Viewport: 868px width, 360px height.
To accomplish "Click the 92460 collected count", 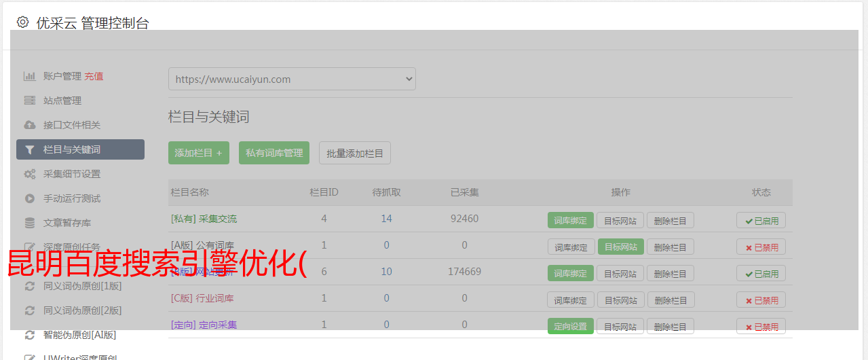I will coord(464,219).
